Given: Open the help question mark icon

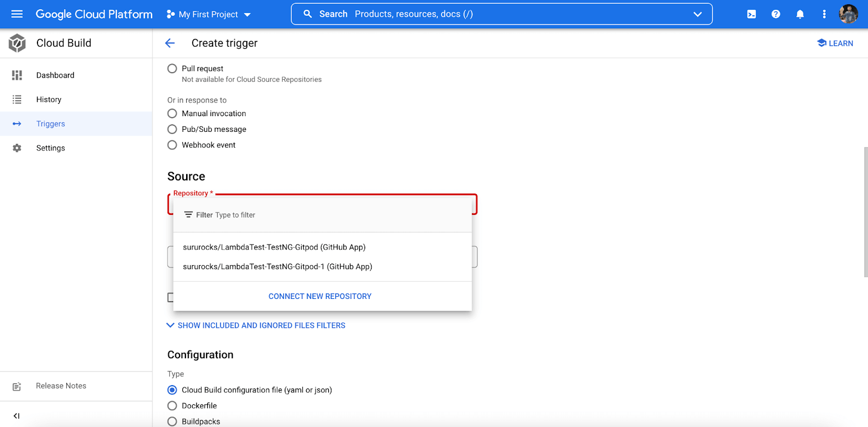Looking at the screenshot, I should pos(776,14).
